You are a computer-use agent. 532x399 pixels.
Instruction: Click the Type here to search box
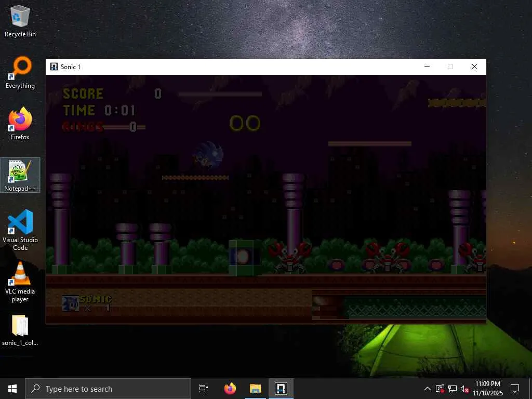(x=108, y=389)
